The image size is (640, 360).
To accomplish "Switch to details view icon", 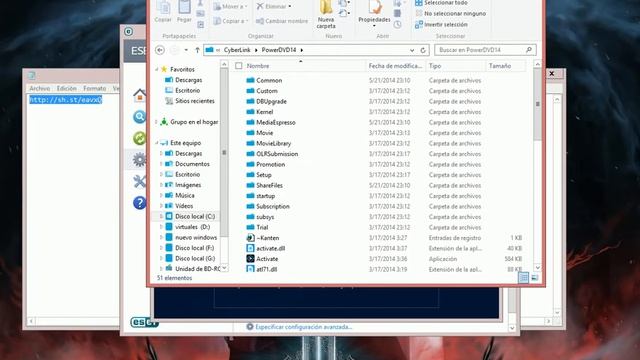I will [x=523, y=278].
